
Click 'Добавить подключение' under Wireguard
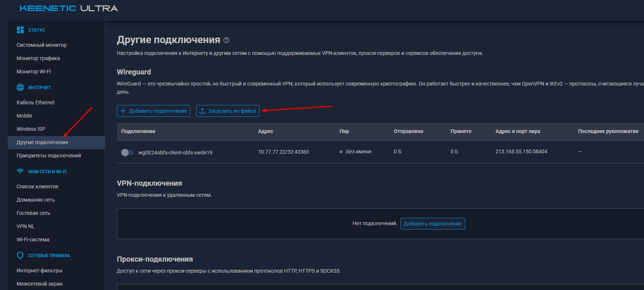153,111
